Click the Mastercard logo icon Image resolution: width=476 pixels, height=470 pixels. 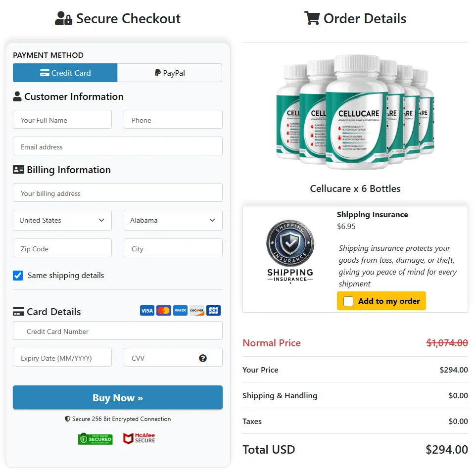(164, 311)
